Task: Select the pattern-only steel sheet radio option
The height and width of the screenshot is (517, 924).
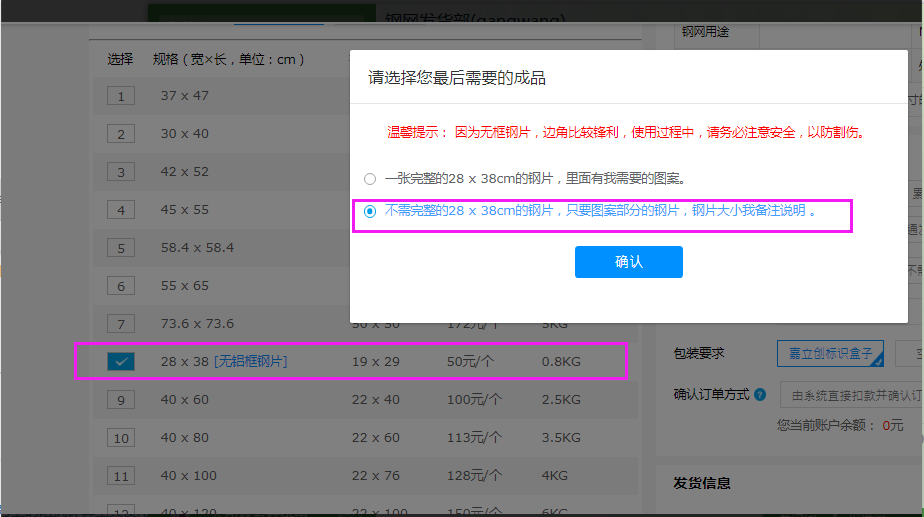Action: pyautogui.click(x=370, y=211)
